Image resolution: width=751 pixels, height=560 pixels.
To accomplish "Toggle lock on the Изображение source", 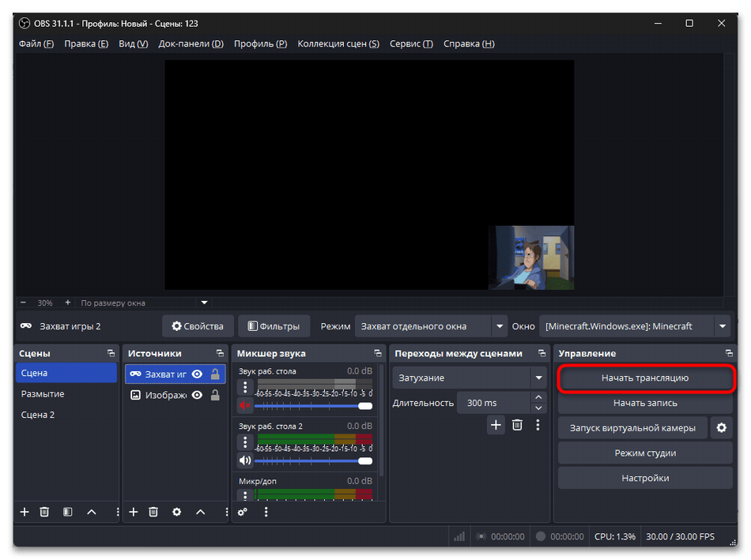I will coord(215,395).
